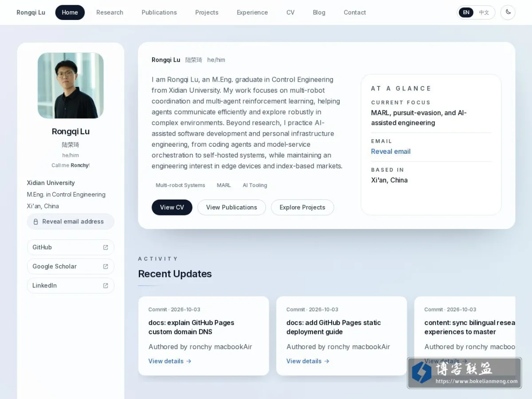Click the external link icon next to GitHub
This screenshot has height=399, width=532.
[106, 247]
